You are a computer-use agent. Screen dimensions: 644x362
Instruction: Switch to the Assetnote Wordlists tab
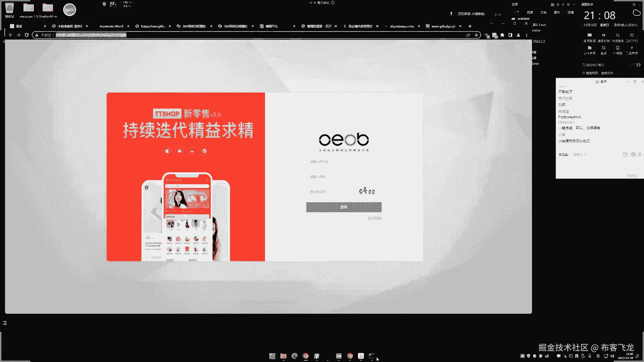click(111, 26)
